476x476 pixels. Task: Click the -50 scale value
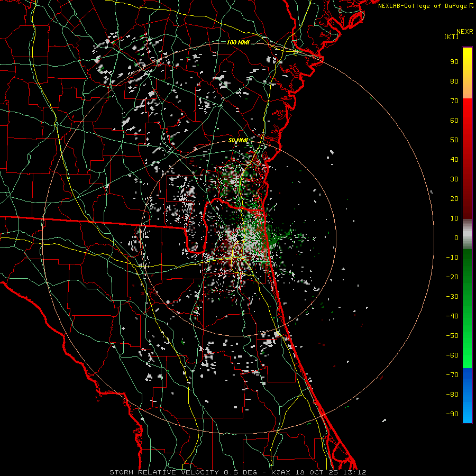click(452, 336)
